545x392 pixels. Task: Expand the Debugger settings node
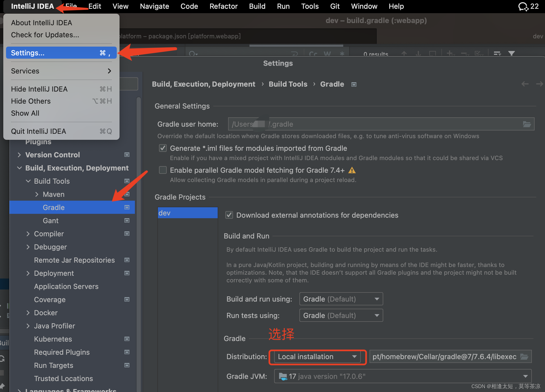(x=28, y=247)
